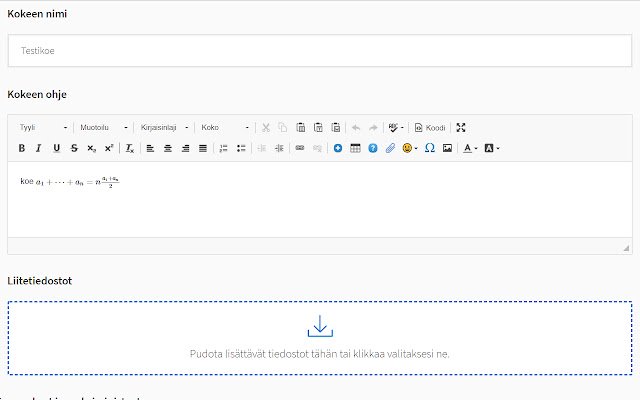Click the blue plus circle icon
Image resolution: width=640 pixels, height=400 pixels.
(x=338, y=148)
